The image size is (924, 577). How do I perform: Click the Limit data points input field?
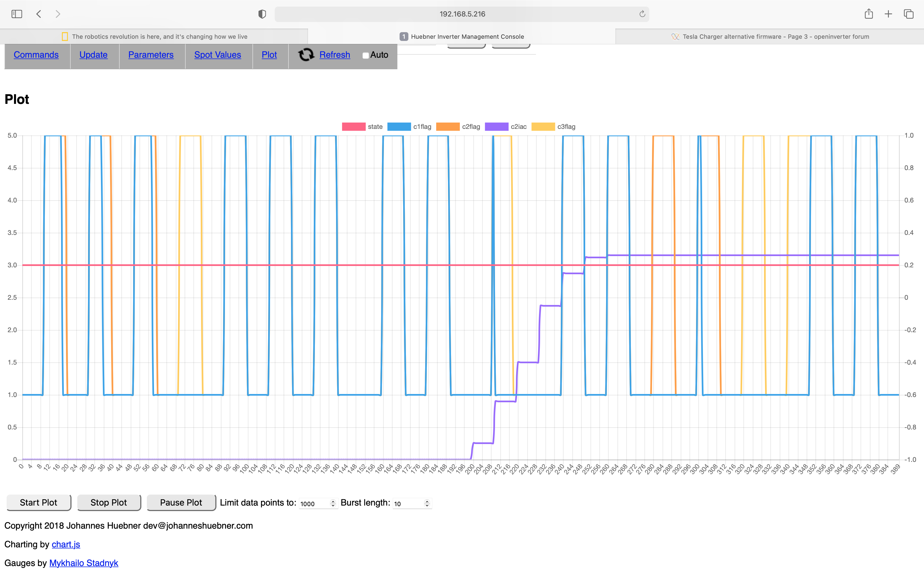point(314,504)
